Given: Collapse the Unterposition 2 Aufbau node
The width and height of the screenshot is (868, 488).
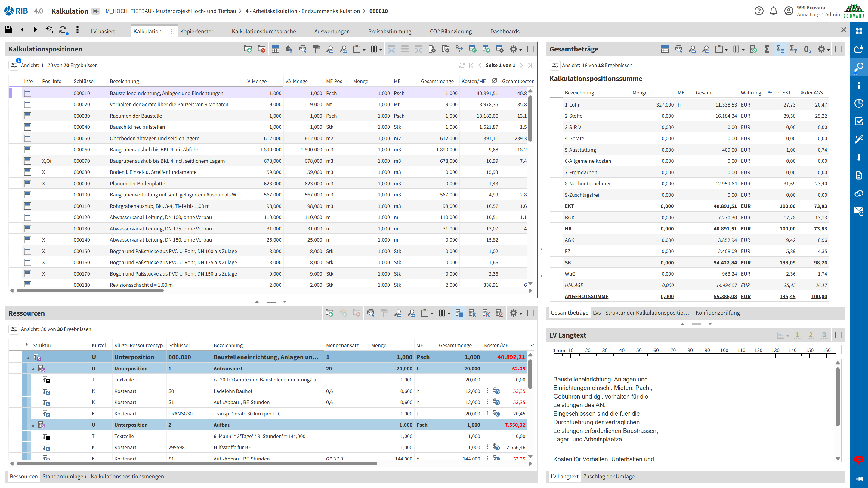Looking at the screenshot, I should [x=33, y=425].
